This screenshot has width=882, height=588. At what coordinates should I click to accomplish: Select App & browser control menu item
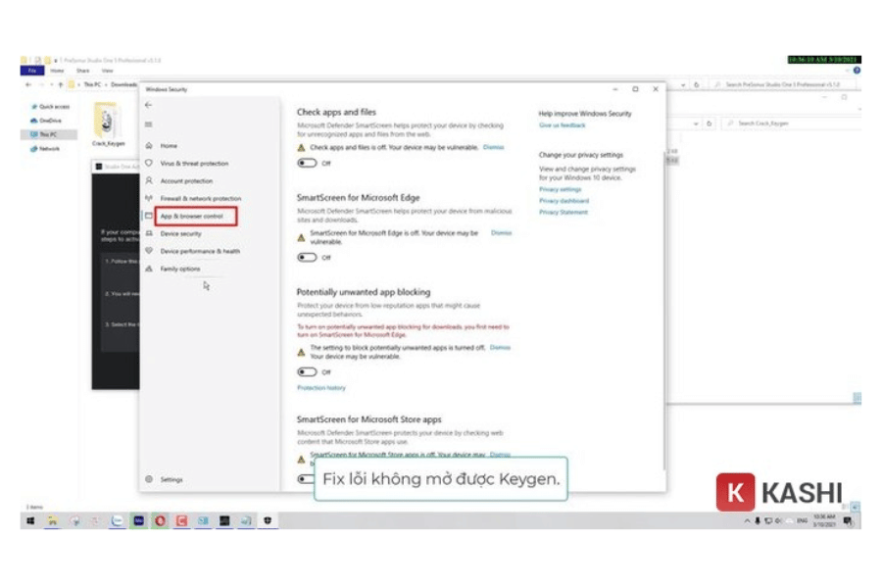coord(192,216)
